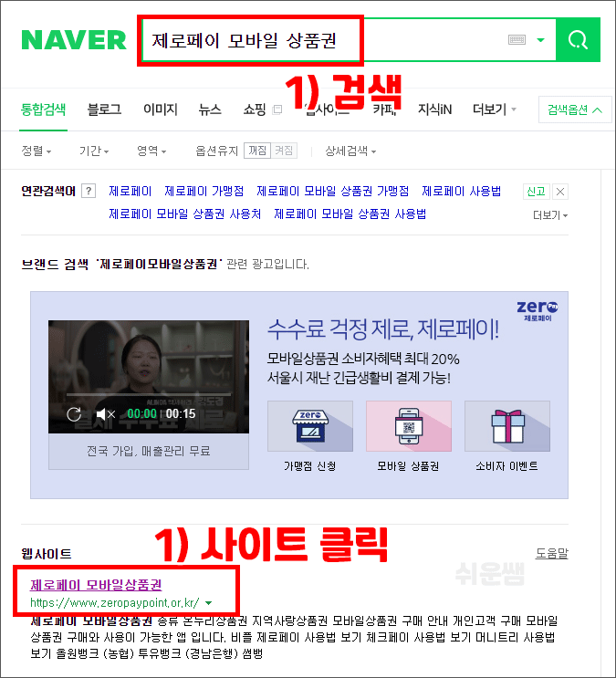Click the 모바일 상품권 phone icon

pos(409,426)
